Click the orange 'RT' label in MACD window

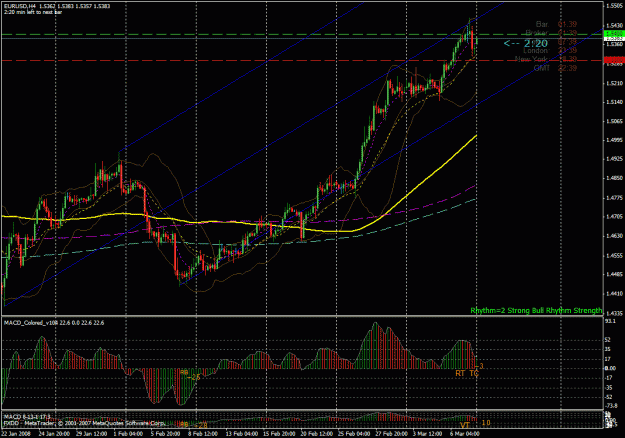point(460,373)
